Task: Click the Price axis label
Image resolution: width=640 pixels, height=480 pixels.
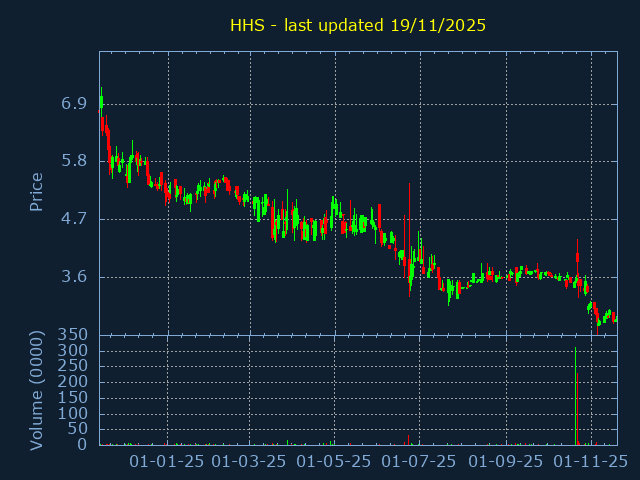Action: coord(37,192)
